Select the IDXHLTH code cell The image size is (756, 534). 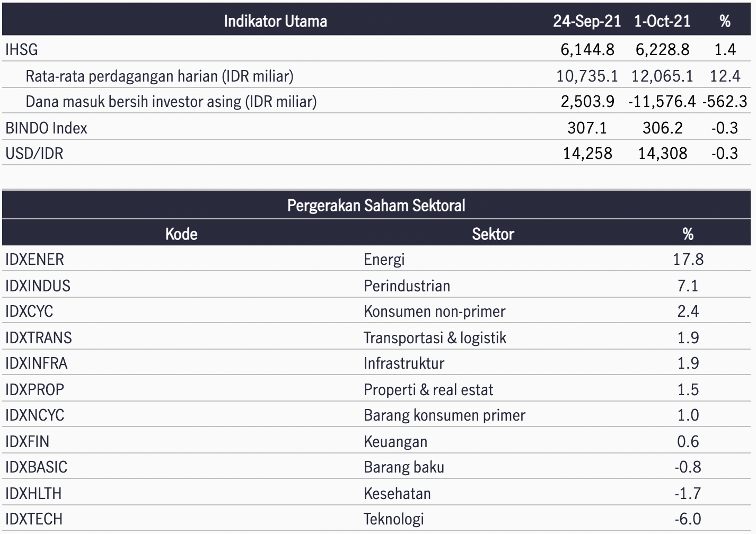33,494
